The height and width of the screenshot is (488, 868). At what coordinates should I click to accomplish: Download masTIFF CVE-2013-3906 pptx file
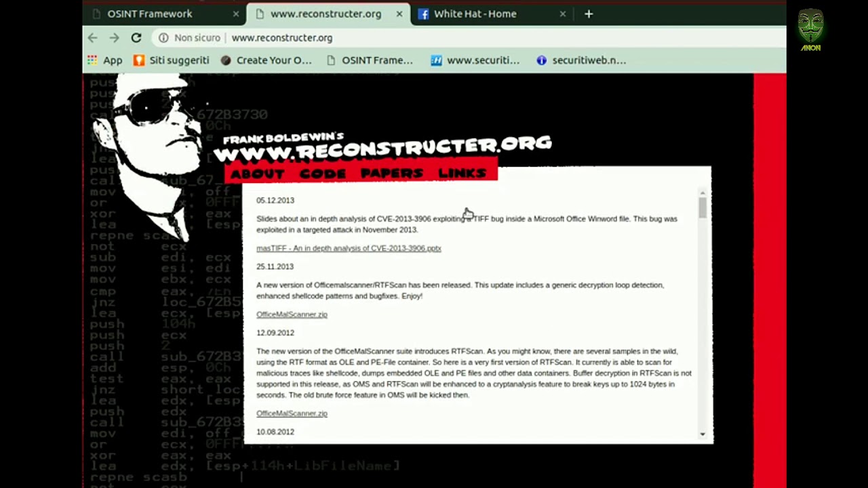(x=349, y=248)
